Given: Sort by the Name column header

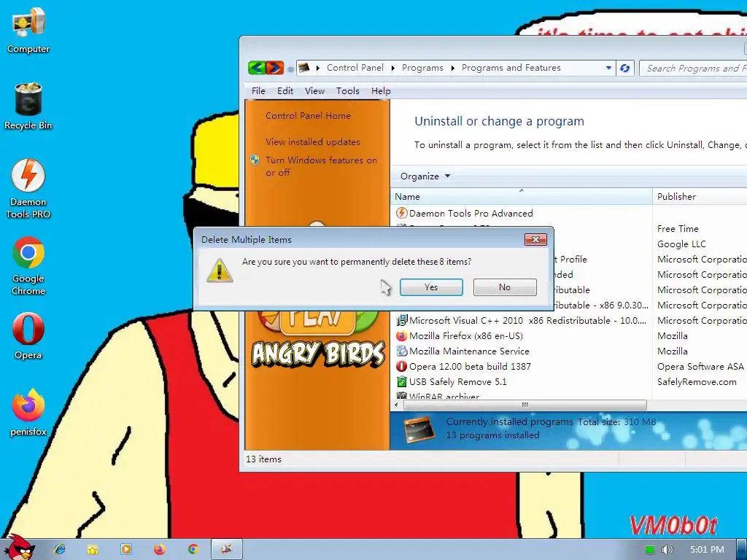Looking at the screenshot, I should [521, 196].
